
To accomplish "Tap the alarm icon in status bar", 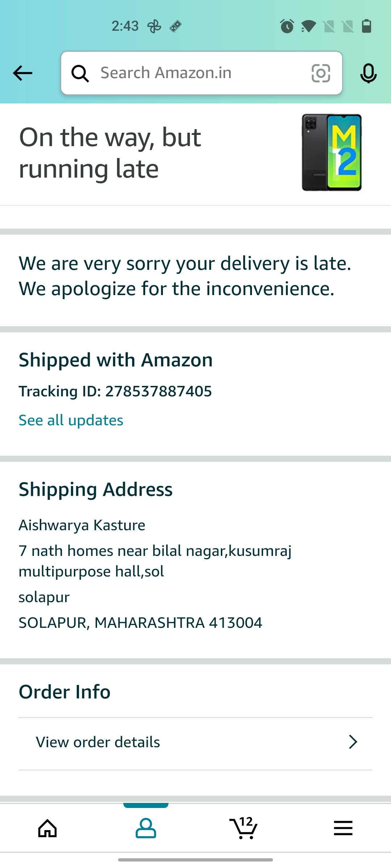I will click(x=287, y=26).
